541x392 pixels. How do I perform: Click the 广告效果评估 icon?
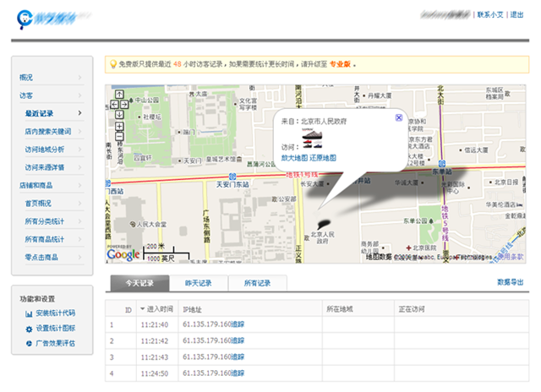pyautogui.click(x=29, y=343)
